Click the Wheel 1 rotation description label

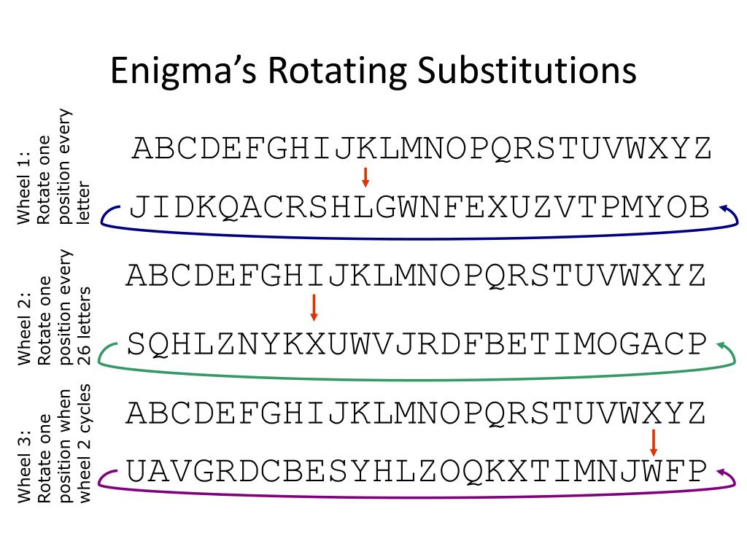point(53,167)
